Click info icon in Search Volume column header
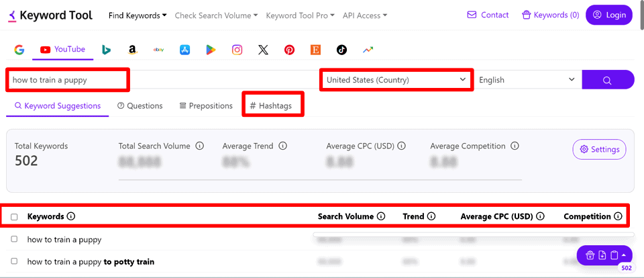The image size is (644, 278). tap(381, 216)
